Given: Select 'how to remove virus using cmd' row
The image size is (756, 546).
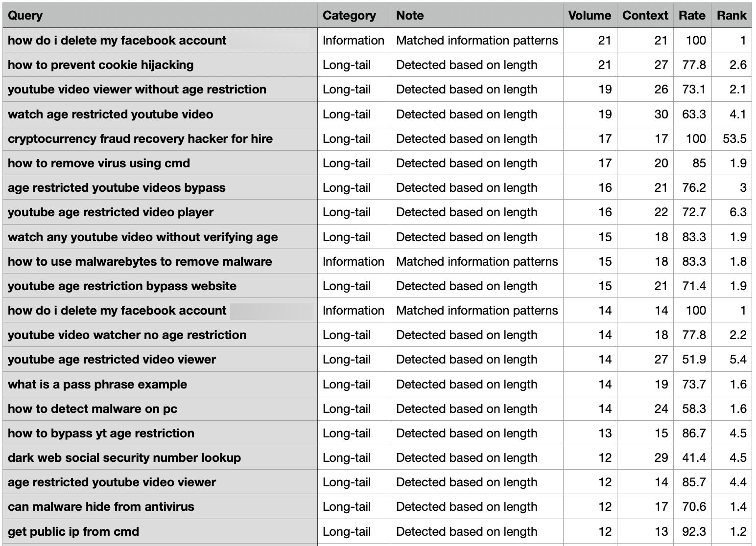Looking at the screenshot, I should click(377, 163).
